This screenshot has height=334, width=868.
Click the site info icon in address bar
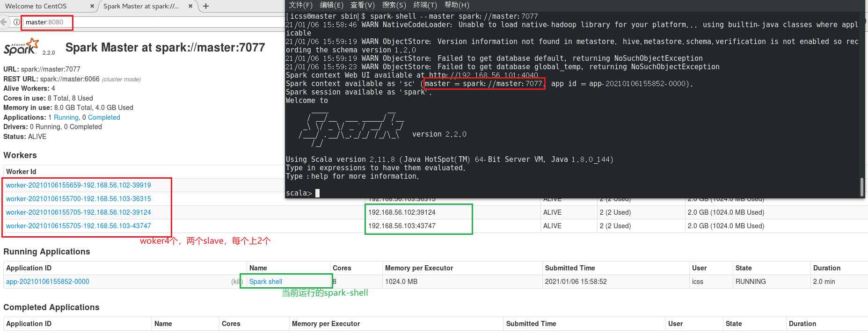point(16,22)
